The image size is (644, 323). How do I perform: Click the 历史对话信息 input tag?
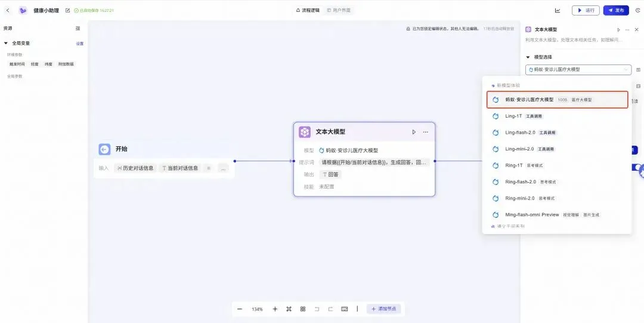coord(135,168)
